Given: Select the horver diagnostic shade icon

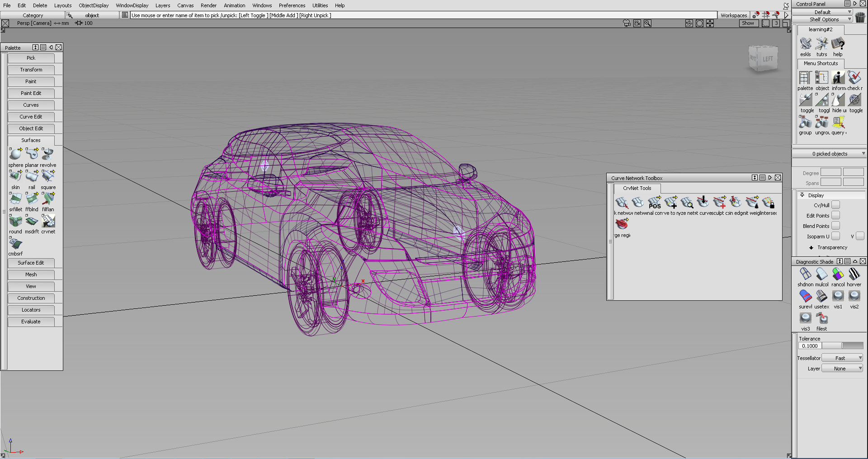Looking at the screenshot, I should pos(854,274).
